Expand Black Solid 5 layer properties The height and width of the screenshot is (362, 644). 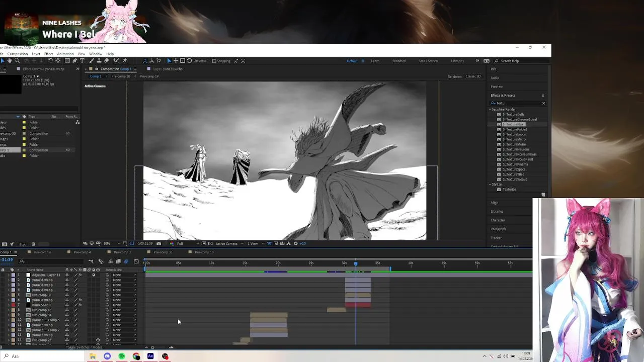point(9,305)
